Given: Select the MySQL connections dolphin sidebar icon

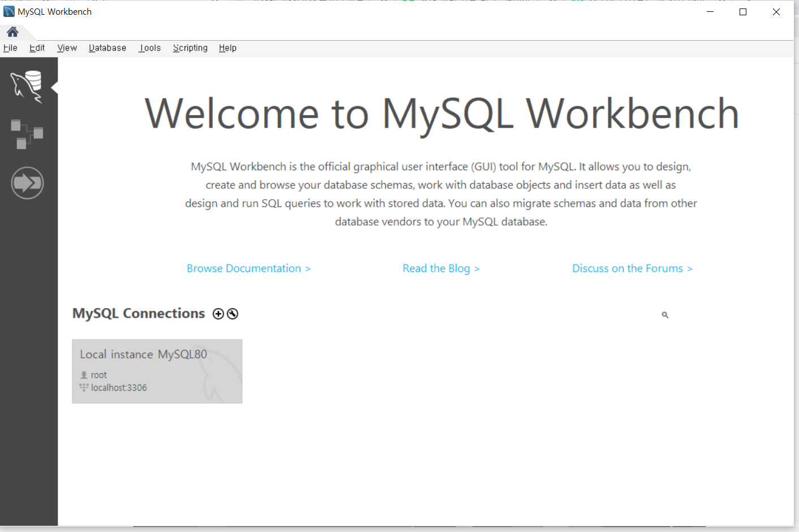Looking at the screenshot, I should point(27,86).
